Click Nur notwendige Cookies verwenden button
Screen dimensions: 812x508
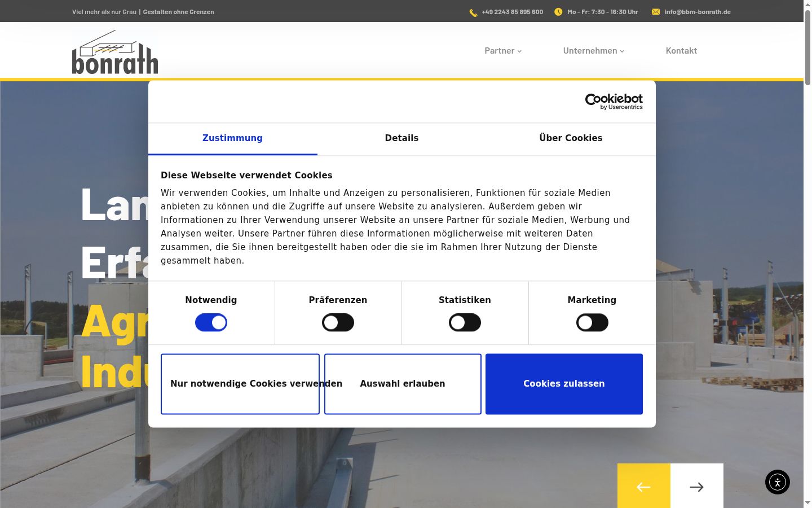coord(240,384)
